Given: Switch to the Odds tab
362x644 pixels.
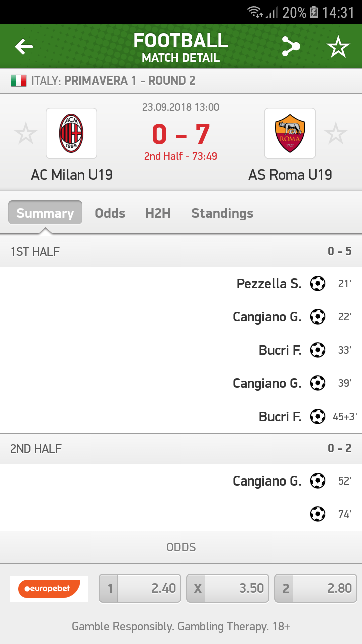Looking at the screenshot, I should tap(110, 213).
